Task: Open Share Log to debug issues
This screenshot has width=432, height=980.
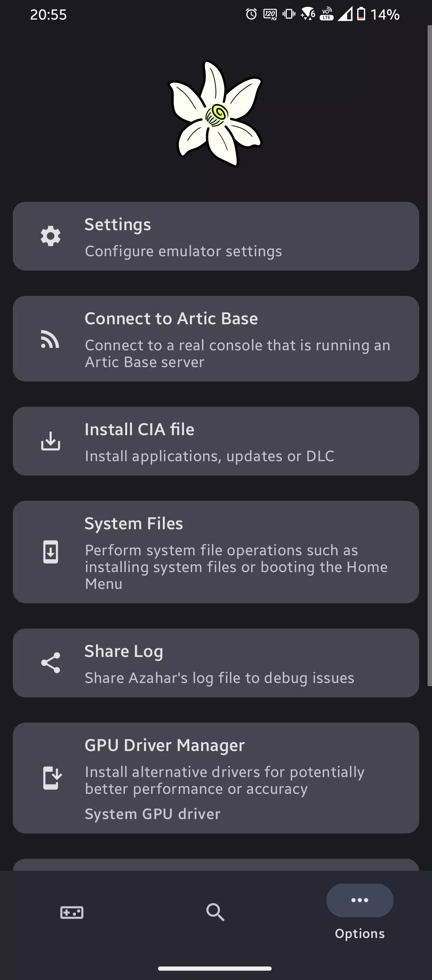Action: [x=216, y=663]
